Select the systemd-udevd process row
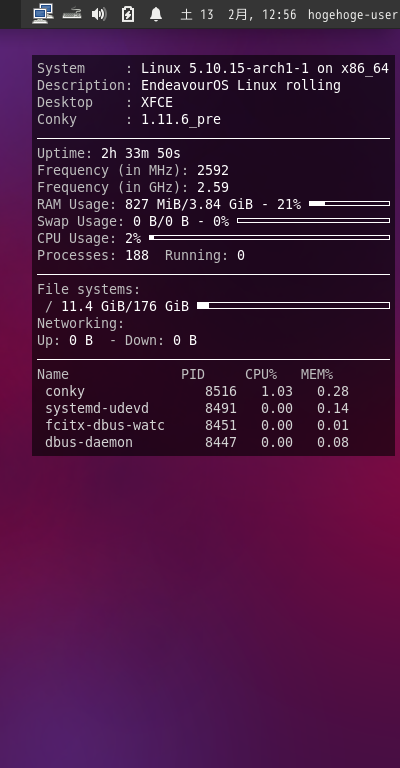 [197, 408]
